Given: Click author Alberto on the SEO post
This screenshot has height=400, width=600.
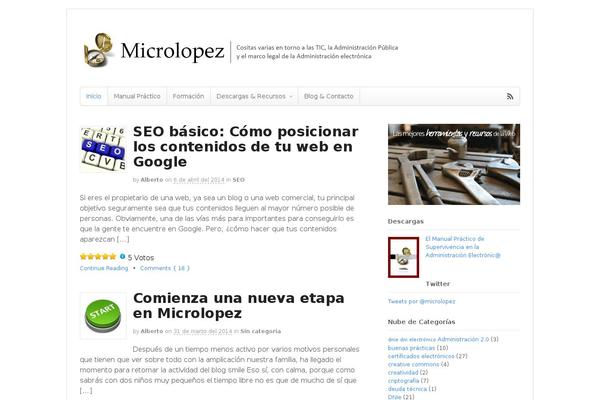Looking at the screenshot, I should point(152,180).
